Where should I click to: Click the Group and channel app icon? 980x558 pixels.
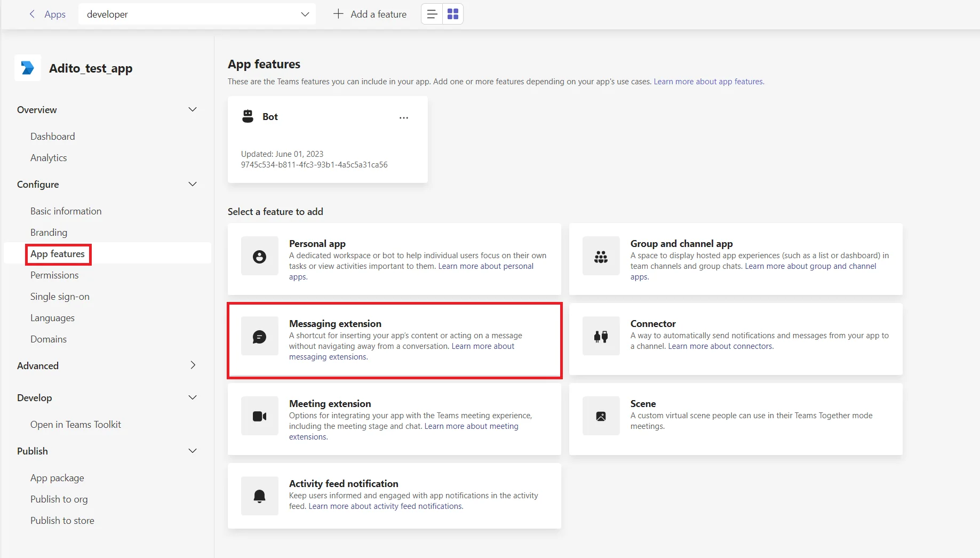[601, 257]
